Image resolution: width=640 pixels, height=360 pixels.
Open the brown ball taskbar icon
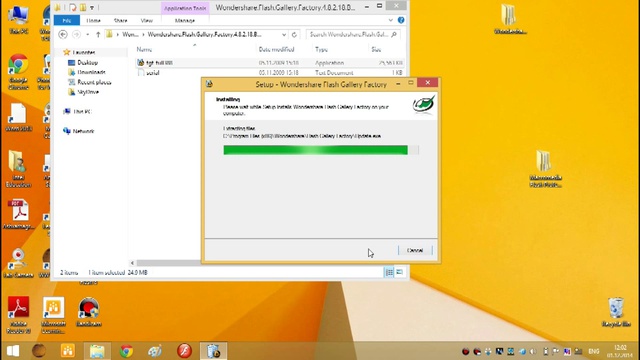click(39, 351)
